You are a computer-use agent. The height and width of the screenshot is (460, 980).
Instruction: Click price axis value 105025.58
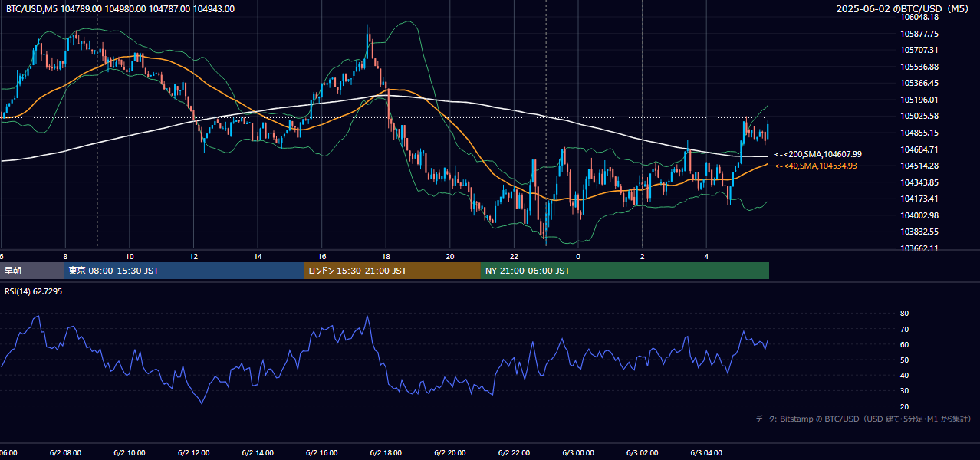(920, 116)
